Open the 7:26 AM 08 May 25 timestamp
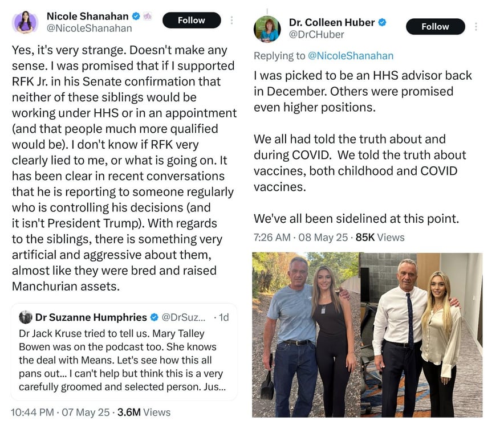 (301, 238)
